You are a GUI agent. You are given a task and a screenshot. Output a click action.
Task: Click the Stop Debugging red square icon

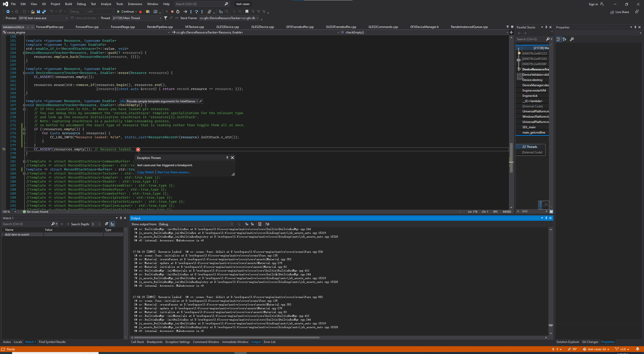click(x=172, y=12)
